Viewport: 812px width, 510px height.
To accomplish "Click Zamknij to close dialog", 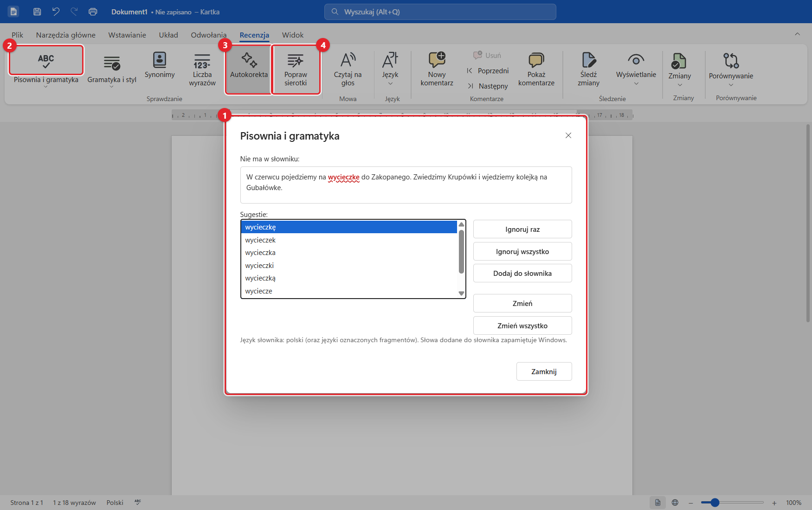I will [544, 371].
